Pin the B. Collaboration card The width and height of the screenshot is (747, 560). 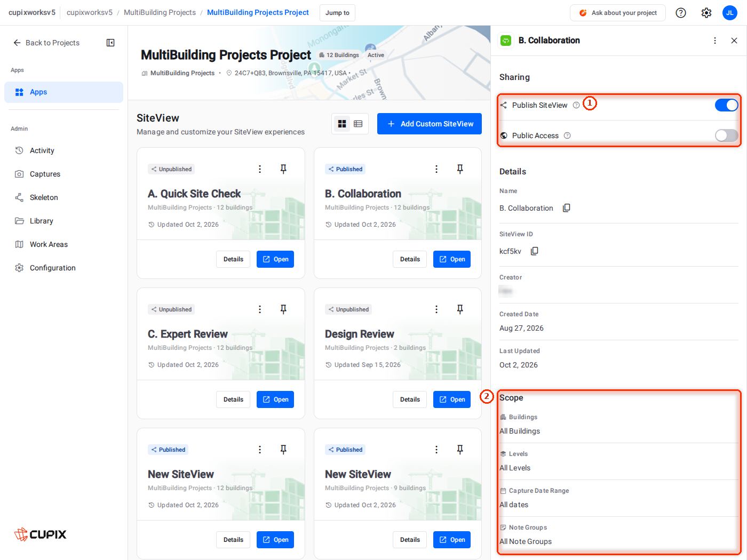(x=460, y=169)
